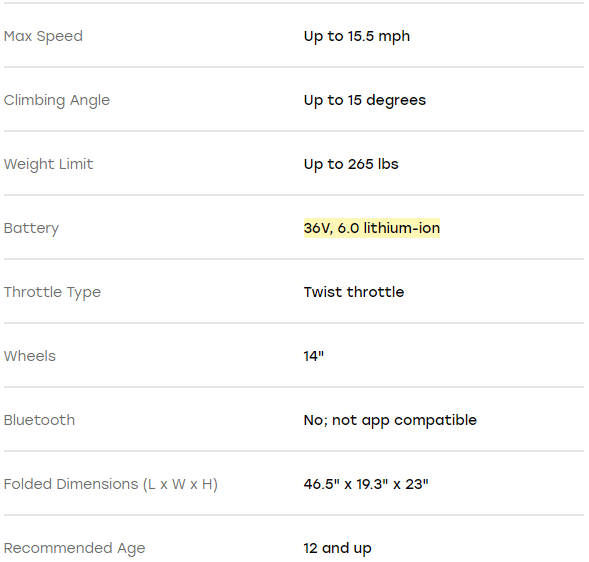Select 'No; not app compatible' text
589x562 pixels.
coord(390,420)
